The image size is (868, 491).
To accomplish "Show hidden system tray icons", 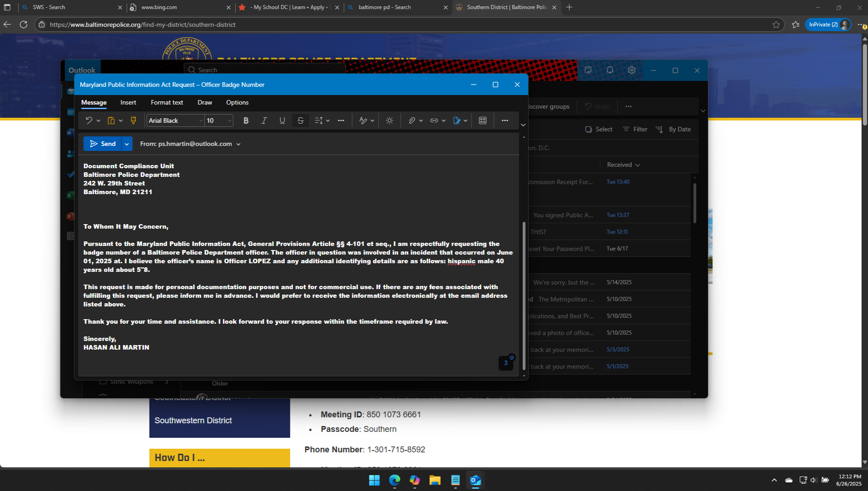I will click(774, 480).
